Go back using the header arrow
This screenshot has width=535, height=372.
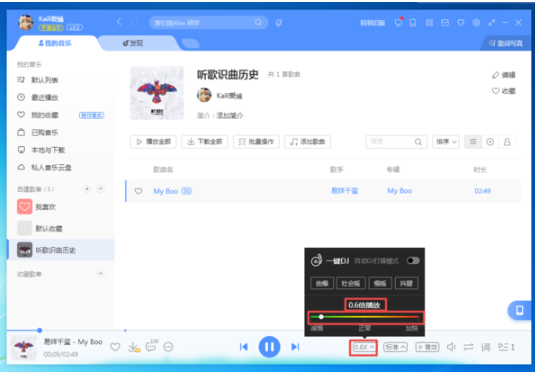(119, 22)
